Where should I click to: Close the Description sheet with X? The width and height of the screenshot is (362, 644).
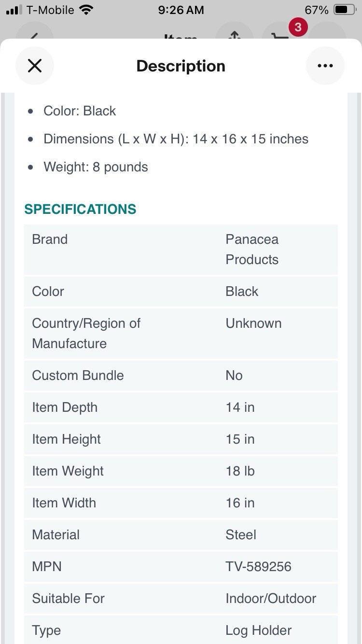pos(35,66)
